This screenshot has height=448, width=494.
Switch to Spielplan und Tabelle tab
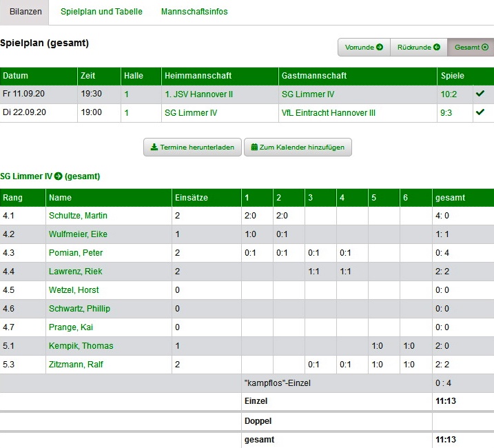(101, 12)
